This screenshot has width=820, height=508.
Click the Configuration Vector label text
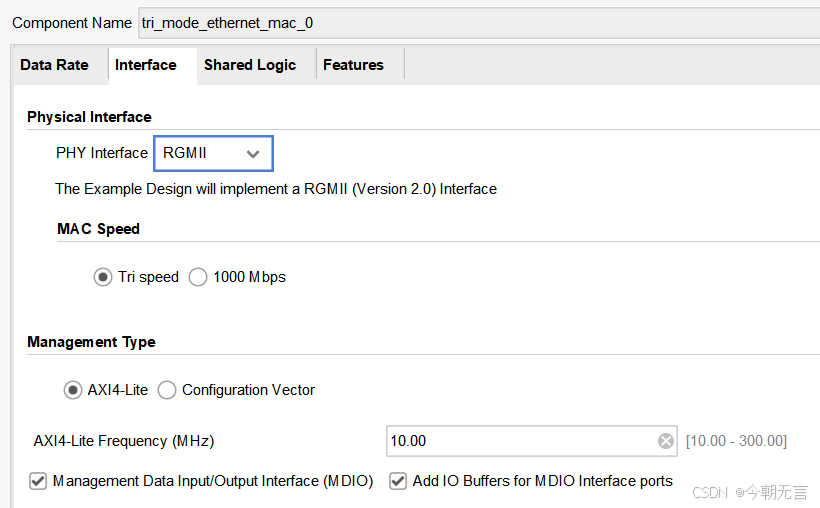click(x=248, y=390)
